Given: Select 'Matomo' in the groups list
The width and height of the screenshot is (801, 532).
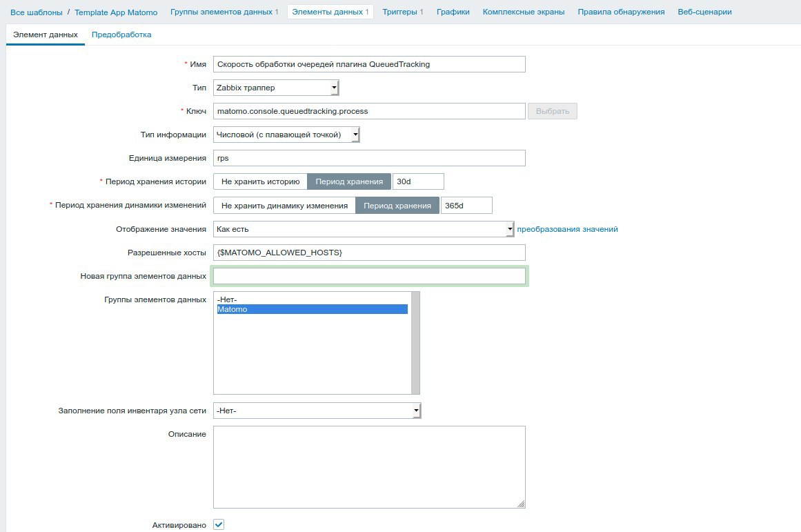Looking at the screenshot, I should (312, 309).
